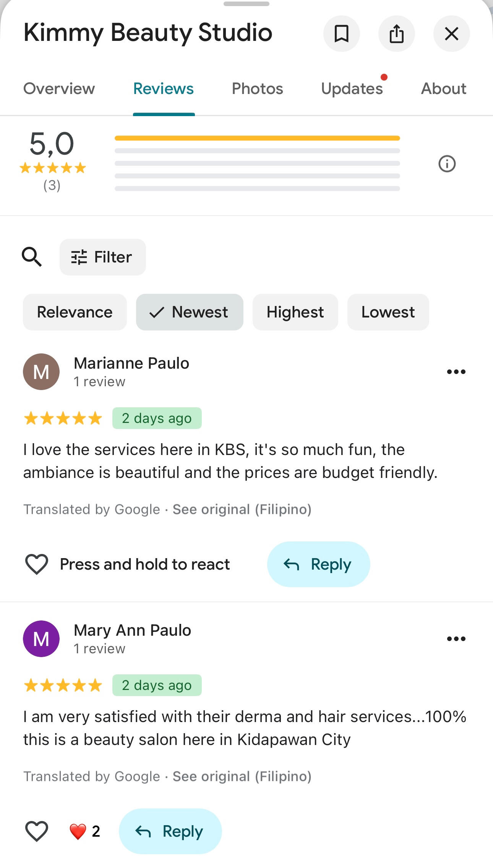
Task: Toggle the Newest sort chip
Action: tap(190, 312)
